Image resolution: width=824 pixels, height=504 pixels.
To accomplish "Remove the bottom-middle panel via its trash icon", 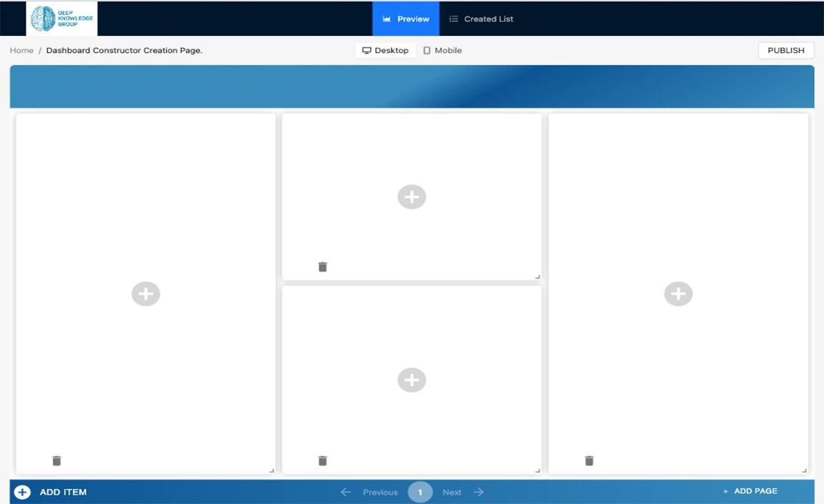I will (x=322, y=460).
